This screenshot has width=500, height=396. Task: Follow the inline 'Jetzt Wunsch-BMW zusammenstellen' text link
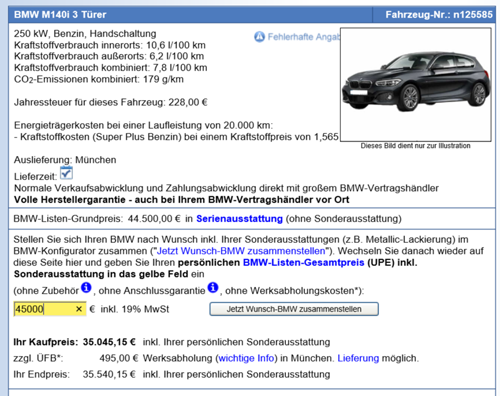coord(241,251)
